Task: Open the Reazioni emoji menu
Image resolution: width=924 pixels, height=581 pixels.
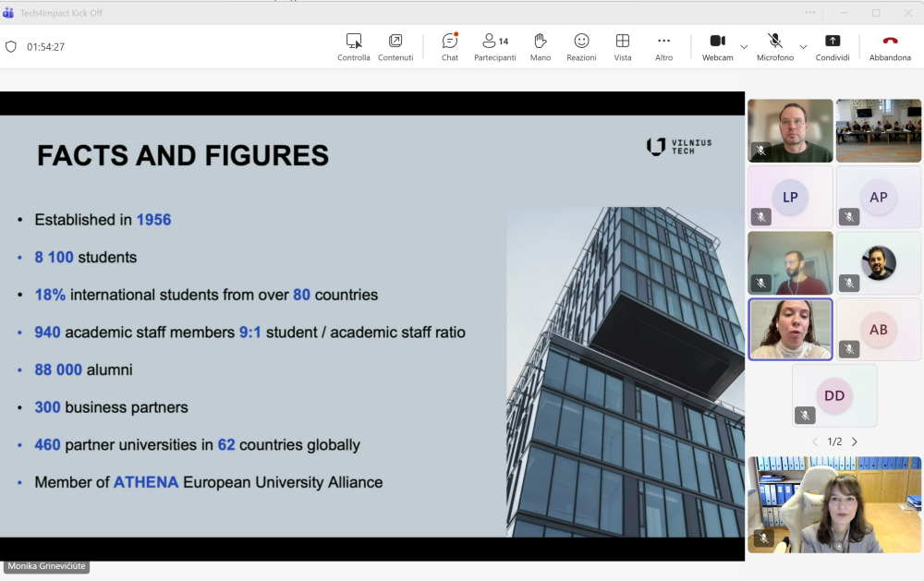Action: tap(581, 47)
